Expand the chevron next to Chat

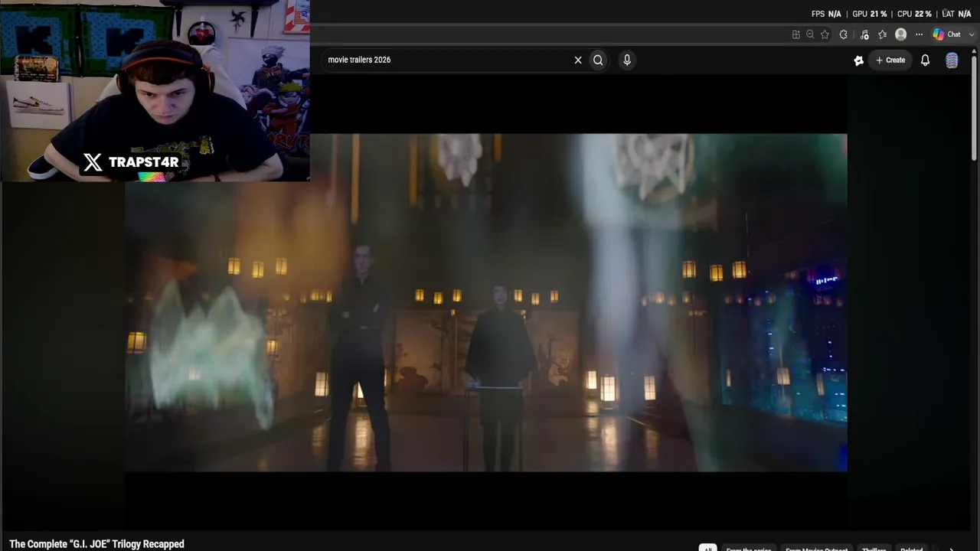pyautogui.click(x=972, y=34)
